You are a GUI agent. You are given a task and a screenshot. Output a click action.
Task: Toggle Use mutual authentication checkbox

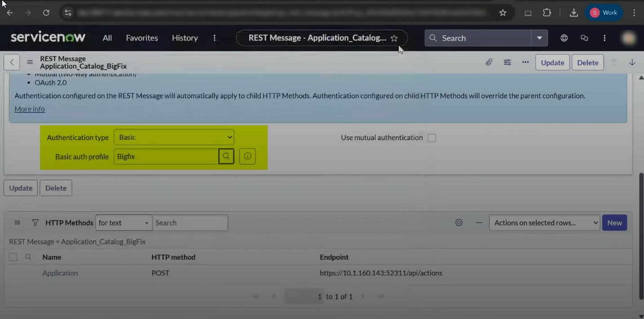tap(432, 138)
